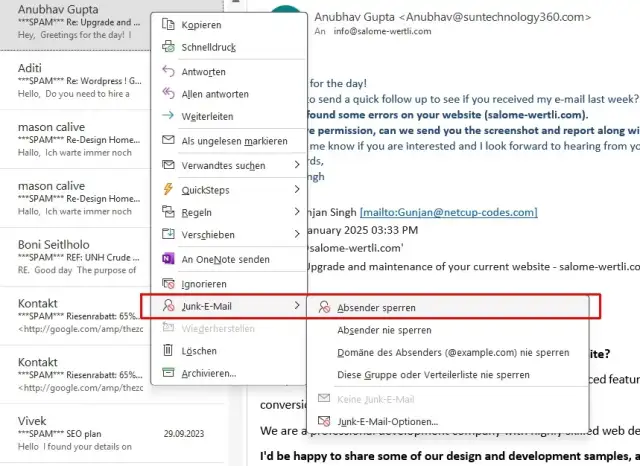Select Ignorieren menu entry
The image size is (640, 466).
229,284
